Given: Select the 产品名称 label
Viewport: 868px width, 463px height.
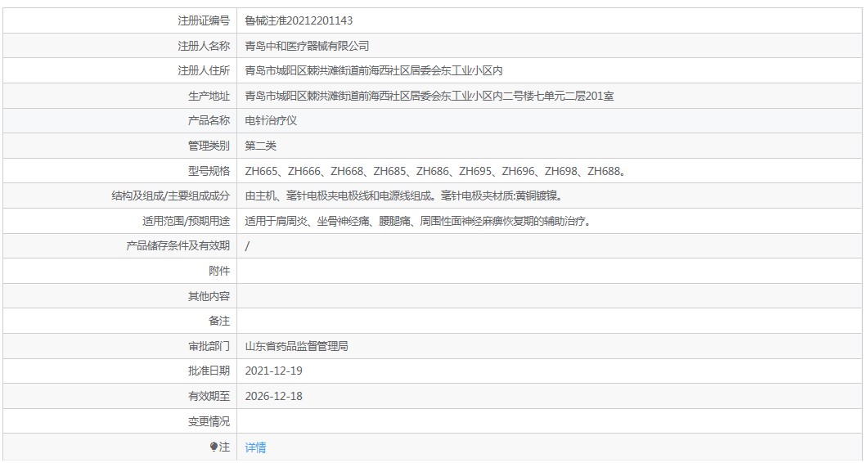Looking at the screenshot, I should tap(209, 120).
